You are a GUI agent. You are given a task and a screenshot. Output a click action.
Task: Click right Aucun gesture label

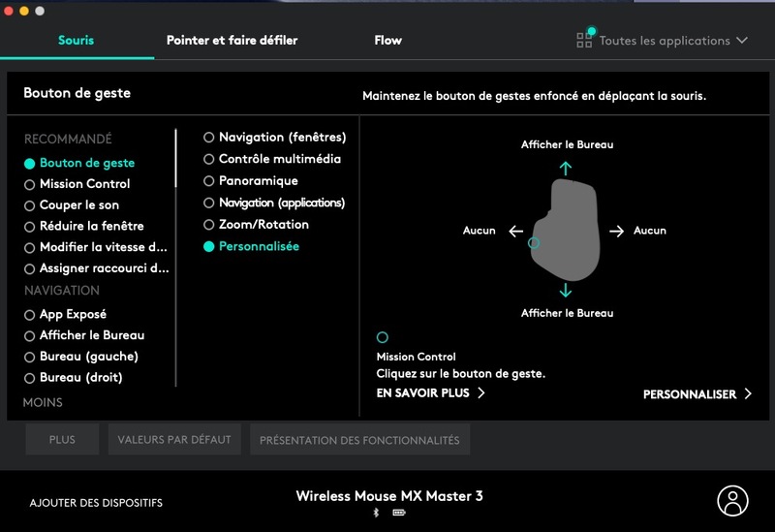point(650,231)
